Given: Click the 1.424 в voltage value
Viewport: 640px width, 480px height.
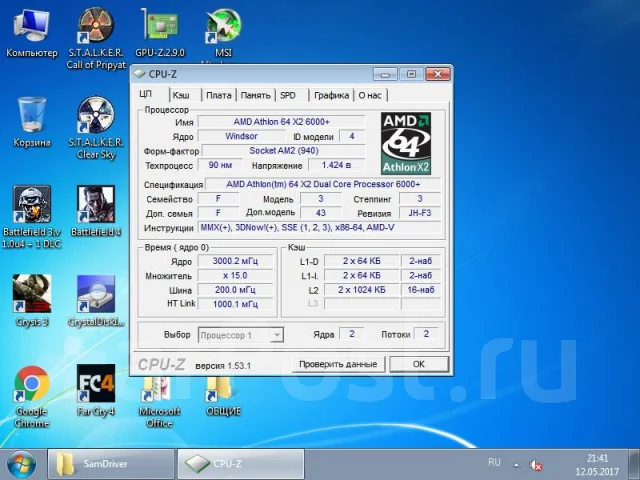Looking at the screenshot, I should point(336,165).
